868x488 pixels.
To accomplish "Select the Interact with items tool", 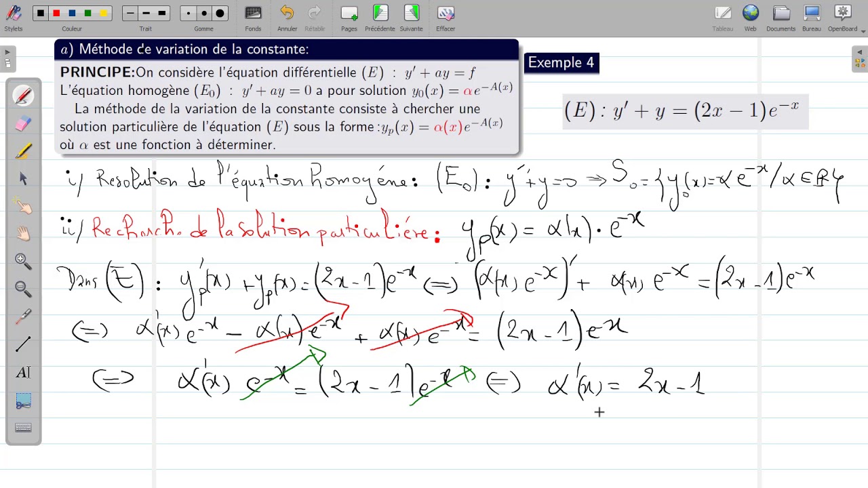I will pyautogui.click(x=23, y=206).
